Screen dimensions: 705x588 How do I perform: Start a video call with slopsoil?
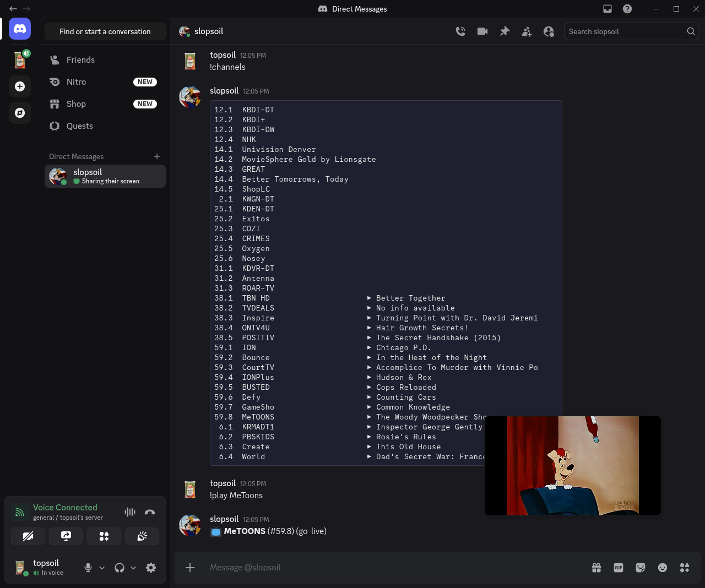(x=482, y=31)
